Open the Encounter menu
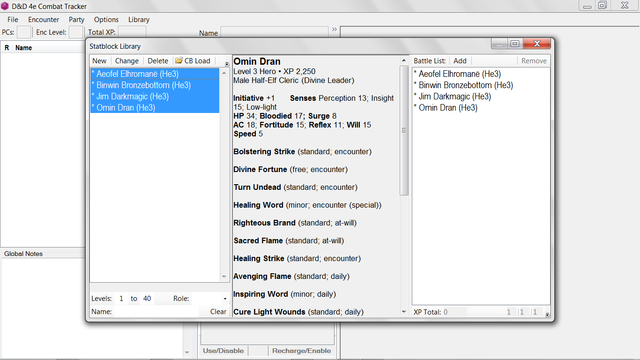This screenshot has width=640, height=360. pyautogui.click(x=43, y=20)
